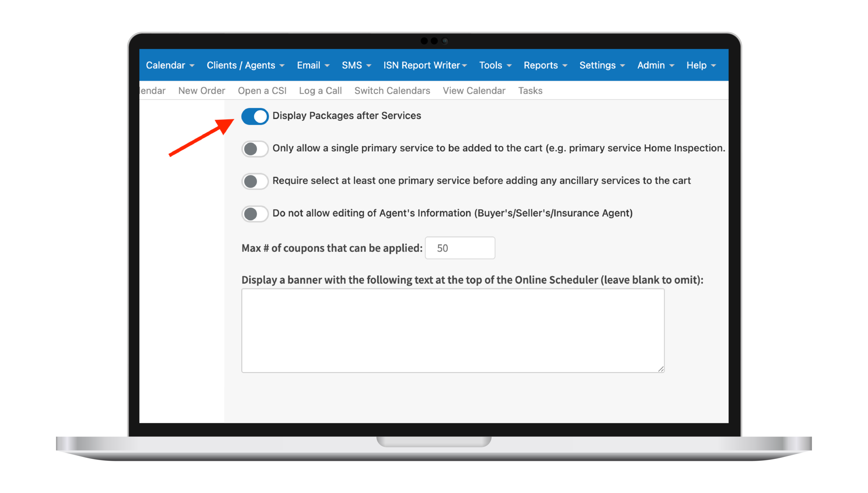Edit the max coupons value field
Screen dimensions: 868x493
[460, 248]
